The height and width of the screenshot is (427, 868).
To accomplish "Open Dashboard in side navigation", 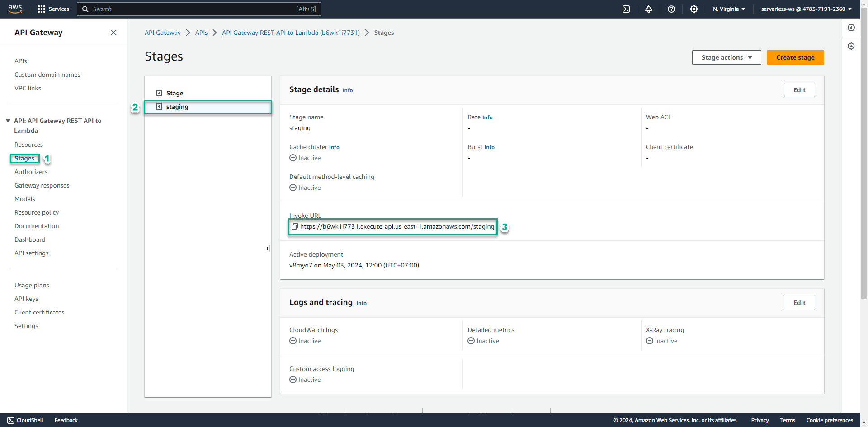I will (x=30, y=239).
